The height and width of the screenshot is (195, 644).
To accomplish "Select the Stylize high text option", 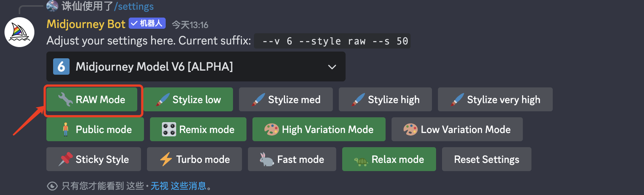I will 394,100.
